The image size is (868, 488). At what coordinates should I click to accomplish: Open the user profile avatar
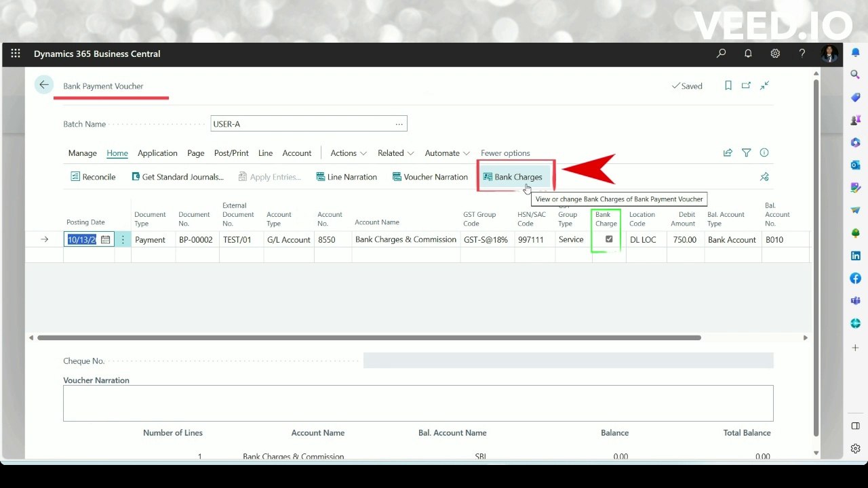coord(829,54)
